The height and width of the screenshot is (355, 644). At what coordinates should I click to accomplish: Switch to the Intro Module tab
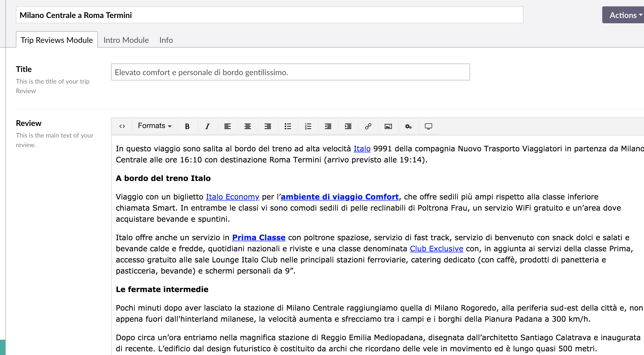pos(126,40)
